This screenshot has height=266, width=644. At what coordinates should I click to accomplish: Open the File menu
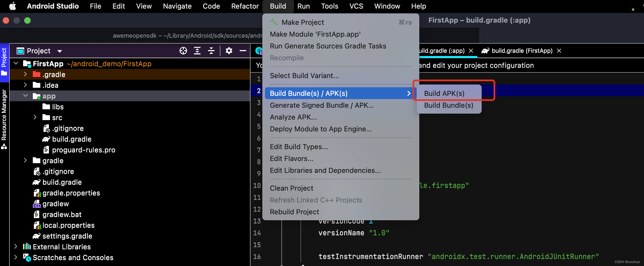[95, 6]
